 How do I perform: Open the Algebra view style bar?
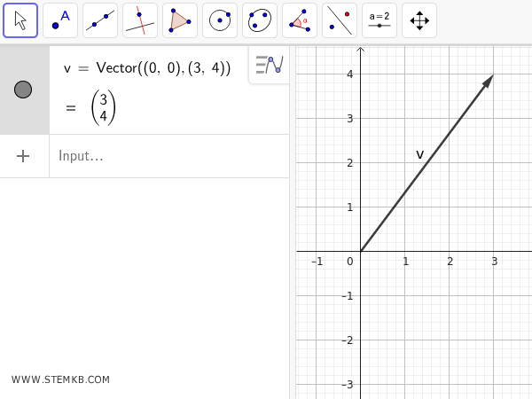tap(269, 65)
